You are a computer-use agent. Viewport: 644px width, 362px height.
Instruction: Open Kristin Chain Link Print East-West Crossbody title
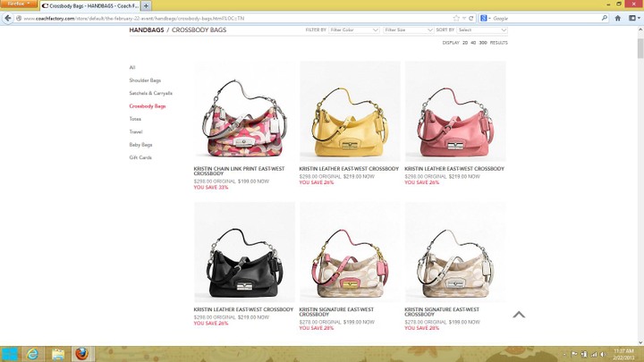click(239, 171)
